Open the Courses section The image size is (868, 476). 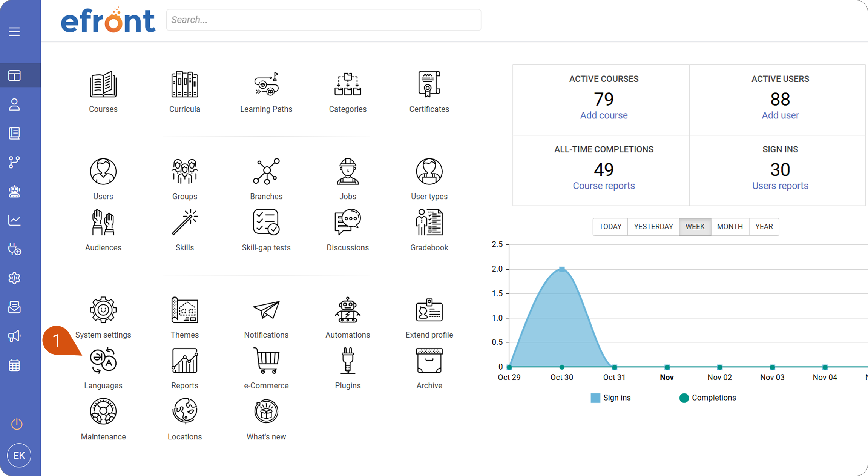point(103,84)
